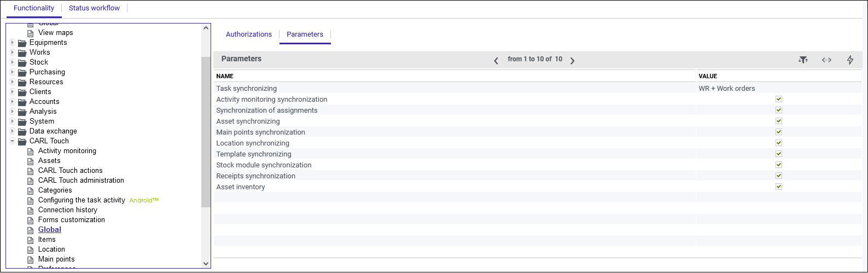
Task: Expand the System tree node
Action: coord(12,121)
